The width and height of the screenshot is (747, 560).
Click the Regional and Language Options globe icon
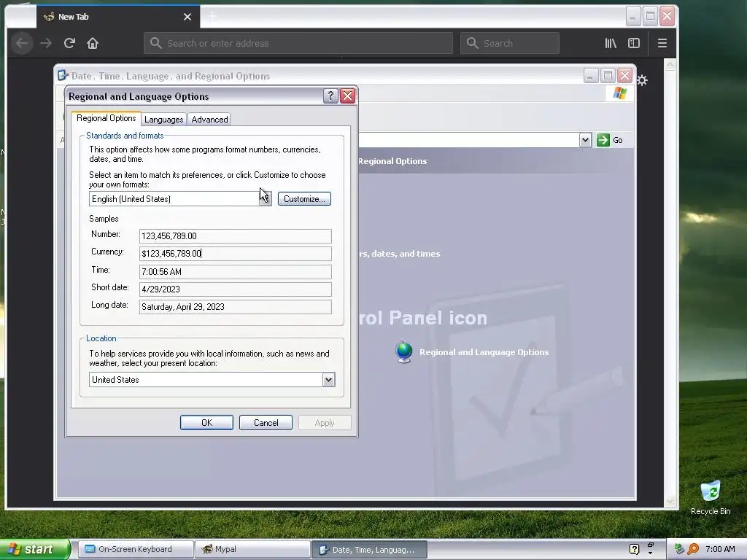(x=404, y=352)
